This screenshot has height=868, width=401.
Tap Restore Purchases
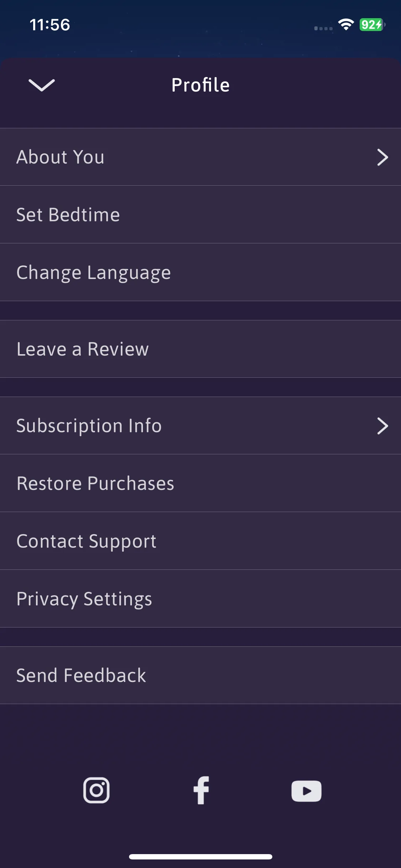pyautogui.click(x=200, y=483)
